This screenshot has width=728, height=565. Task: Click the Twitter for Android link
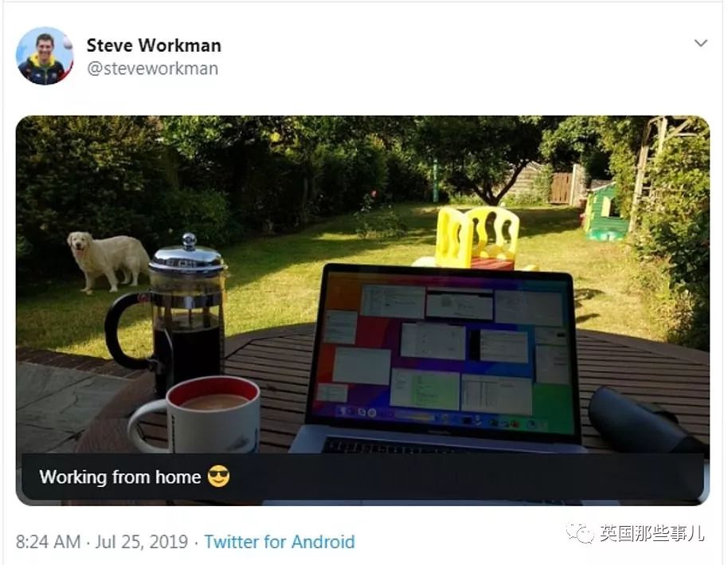[x=280, y=542]
